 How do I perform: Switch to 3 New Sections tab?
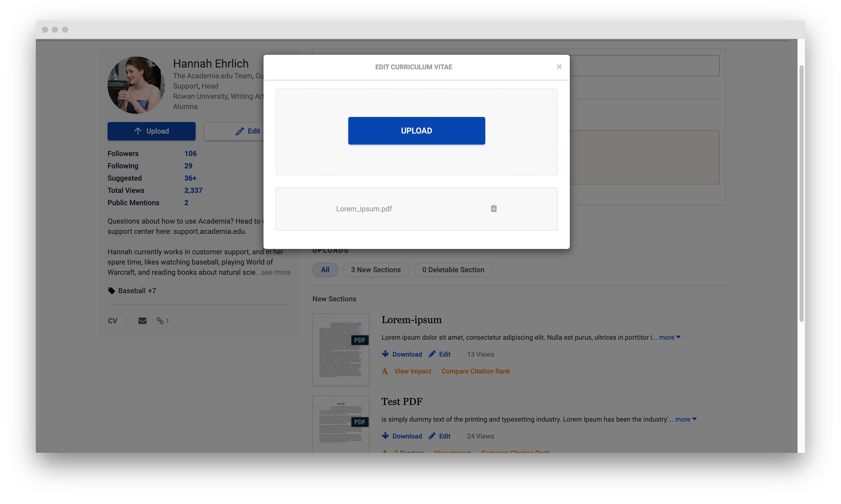tap(376, 270)
